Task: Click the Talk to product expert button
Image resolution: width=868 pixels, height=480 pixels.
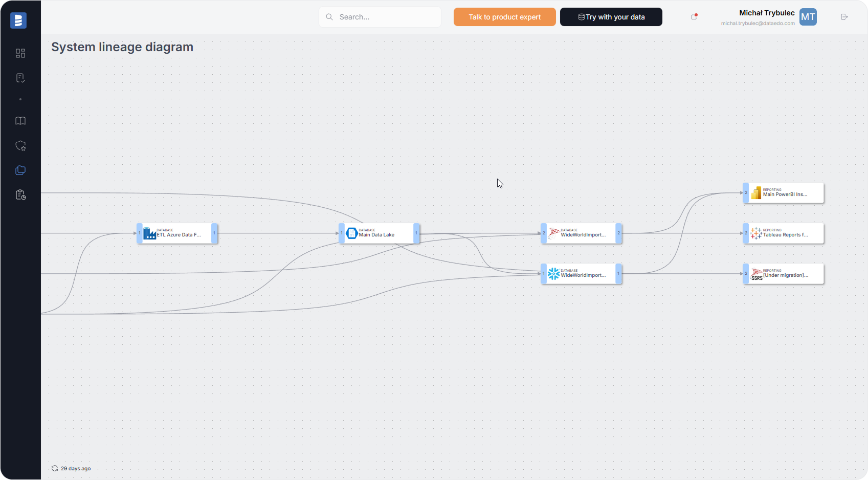Action: point(504,16)
